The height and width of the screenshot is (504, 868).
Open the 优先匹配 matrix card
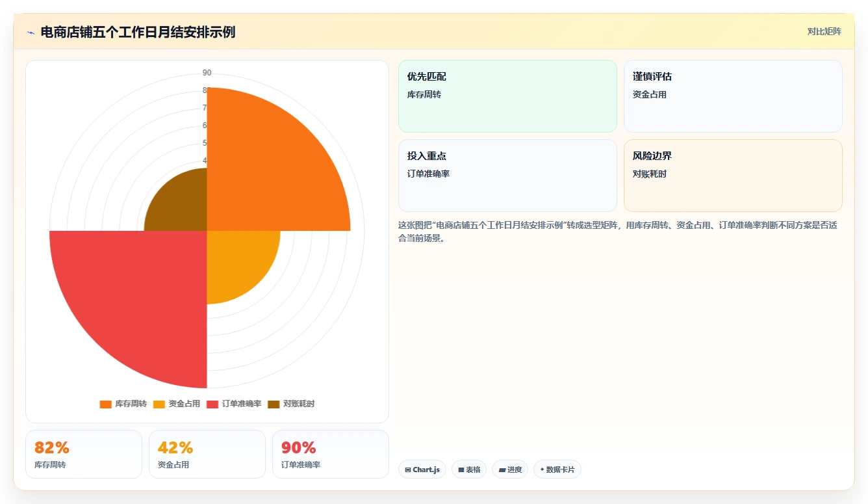click(x=507, y=96)
